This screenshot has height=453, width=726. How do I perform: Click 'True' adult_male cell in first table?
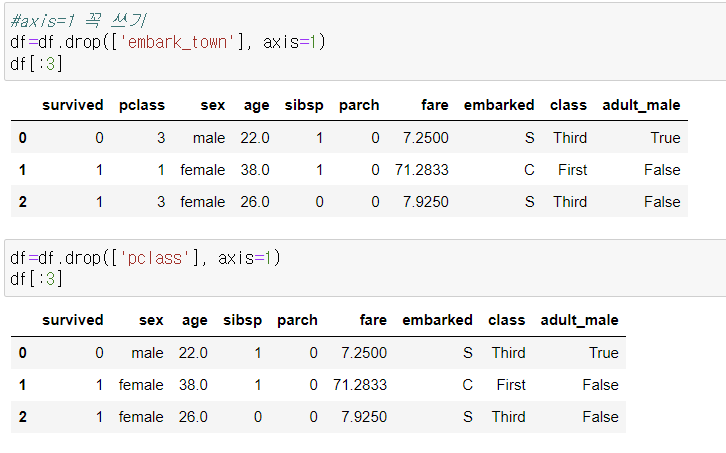(665, 138)
